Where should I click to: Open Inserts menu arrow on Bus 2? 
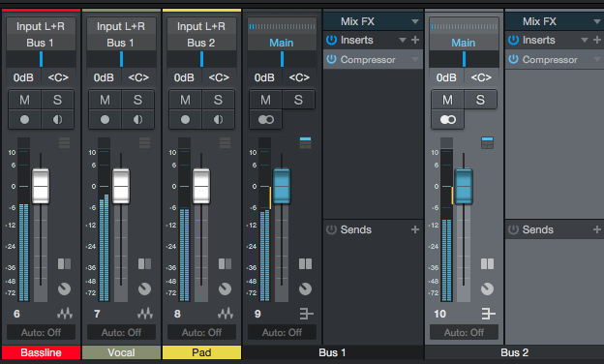[585, 40]
